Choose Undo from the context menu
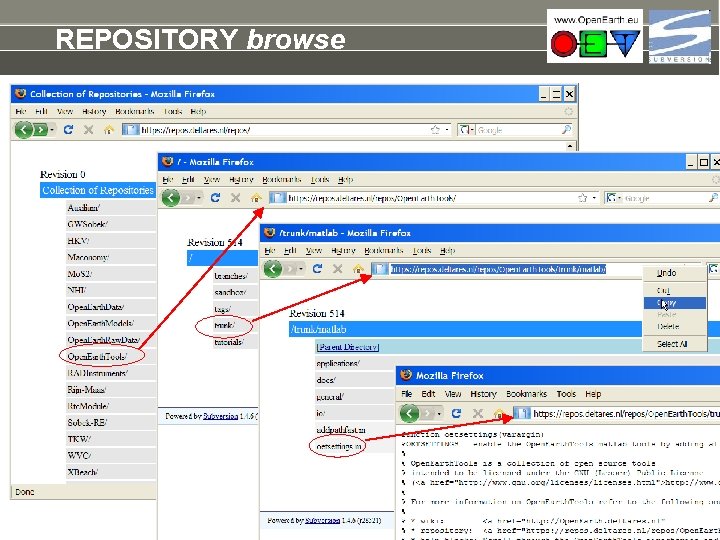The height and width of the screenshot is (540, 720). point(674,273)
